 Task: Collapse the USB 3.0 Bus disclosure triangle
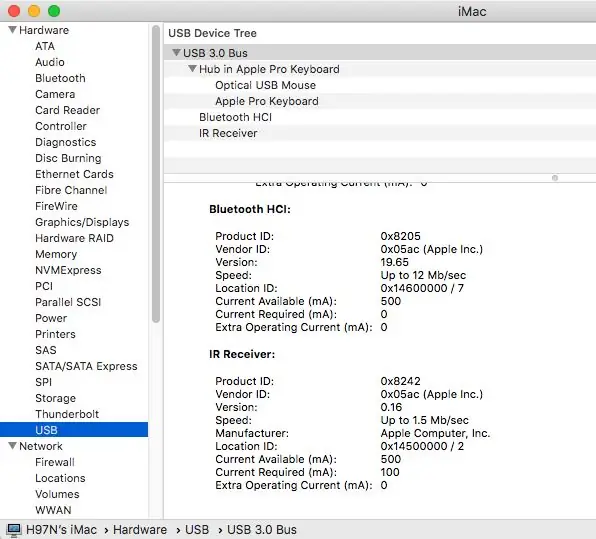click(x=176, y=52)
